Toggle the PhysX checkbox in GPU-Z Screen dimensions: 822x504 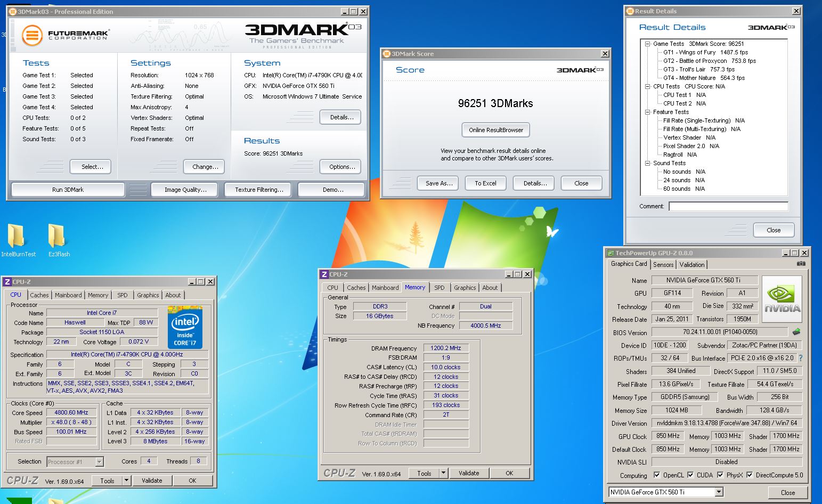(720, 475)
